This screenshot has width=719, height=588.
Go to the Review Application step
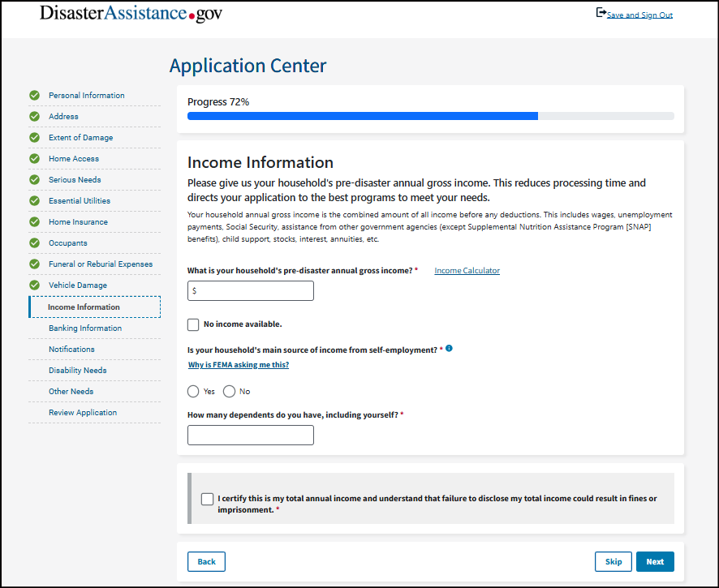(x=83, y=413)
